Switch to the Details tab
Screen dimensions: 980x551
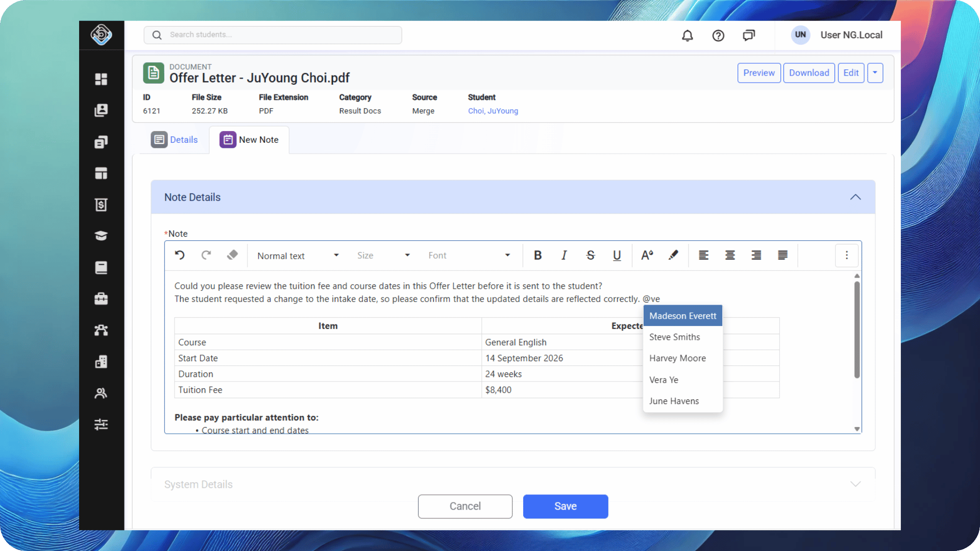coord(174,140)
